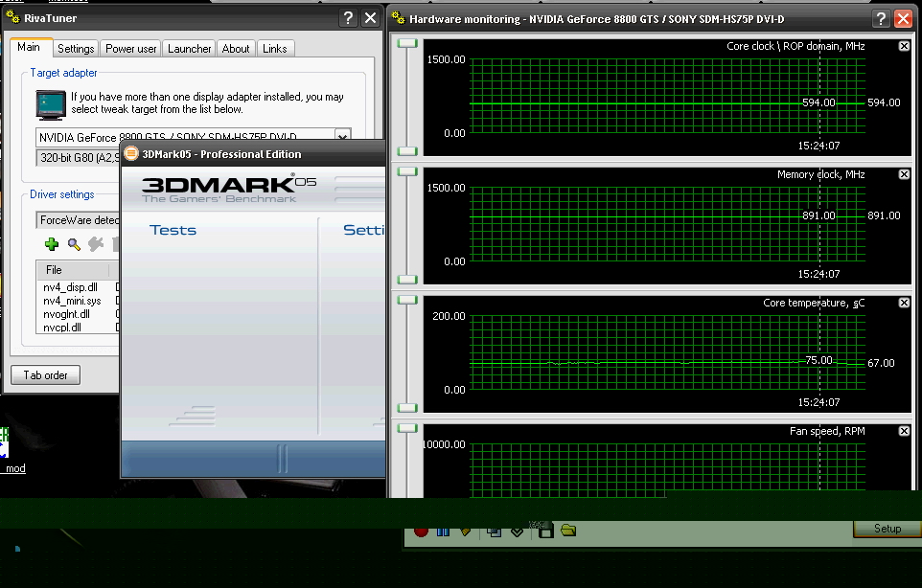Close the Memory clock graph with its X
Viewport: 922px width, 588px height.
point(905,174)
